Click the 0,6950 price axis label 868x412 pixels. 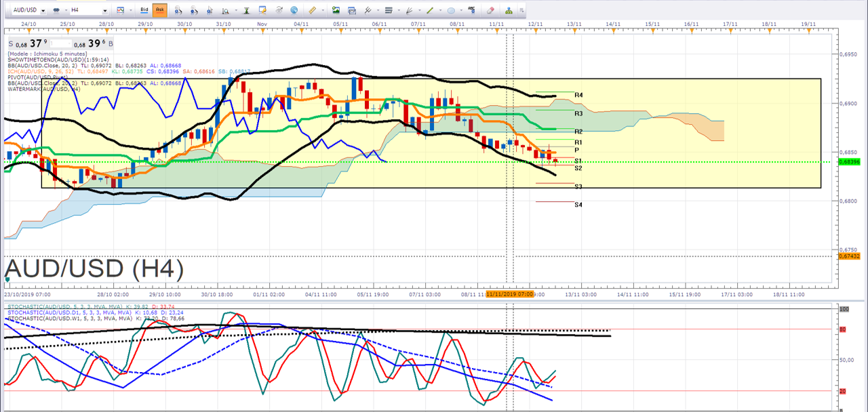[x=849, y=54]
